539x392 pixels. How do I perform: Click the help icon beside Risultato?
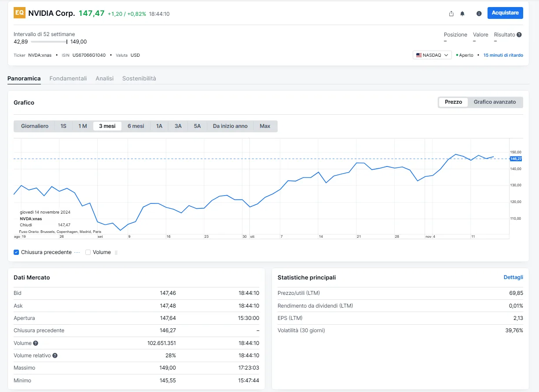pos(519,35)
